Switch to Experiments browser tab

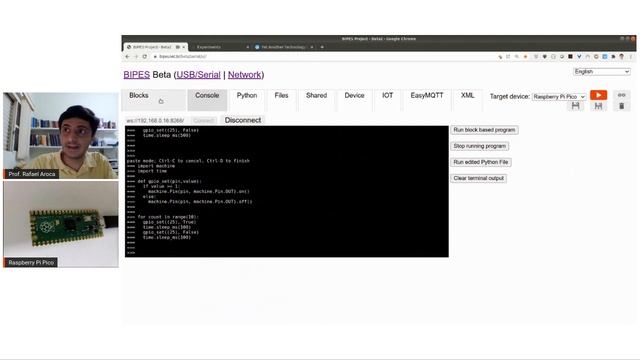[220, 47]
